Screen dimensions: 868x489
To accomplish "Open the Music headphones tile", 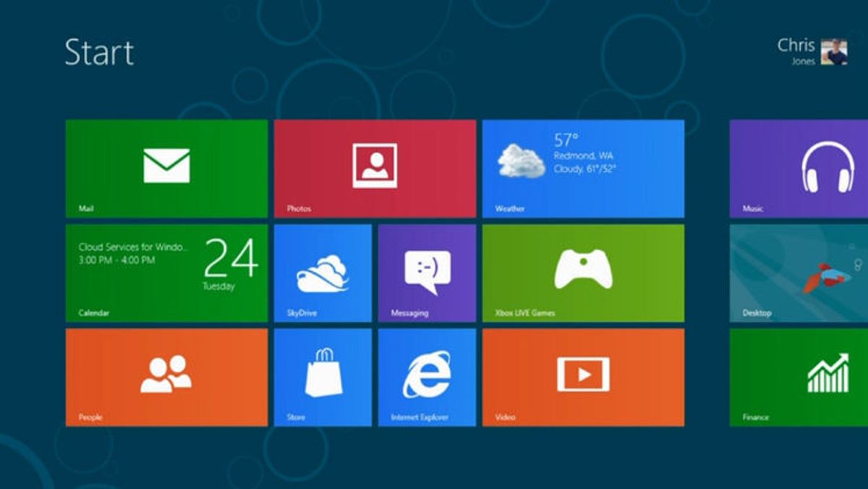I will 799,168.
